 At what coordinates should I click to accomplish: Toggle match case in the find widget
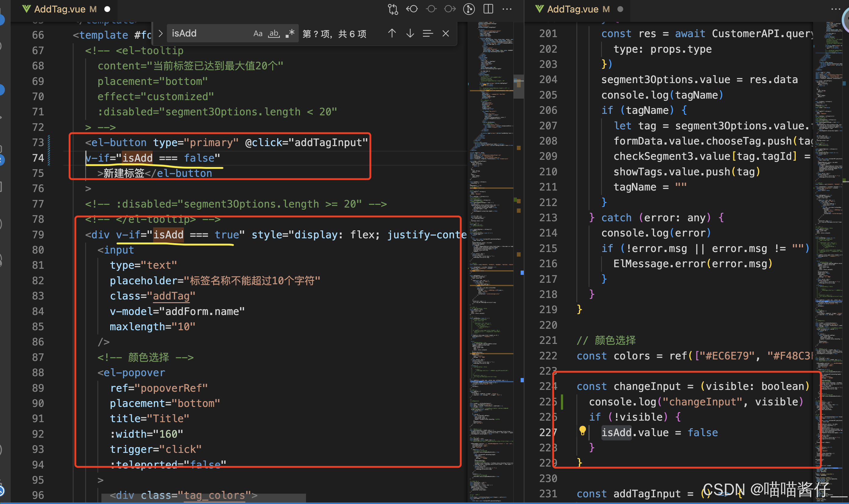258,33
